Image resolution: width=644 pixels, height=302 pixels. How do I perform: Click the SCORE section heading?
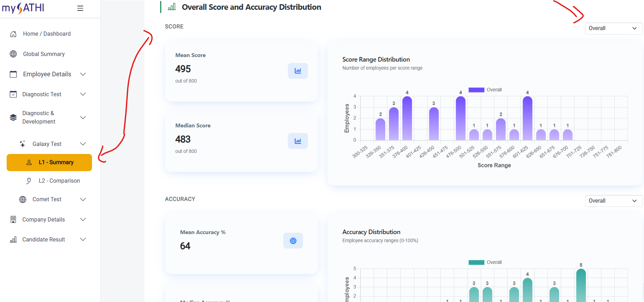(174, 27)
